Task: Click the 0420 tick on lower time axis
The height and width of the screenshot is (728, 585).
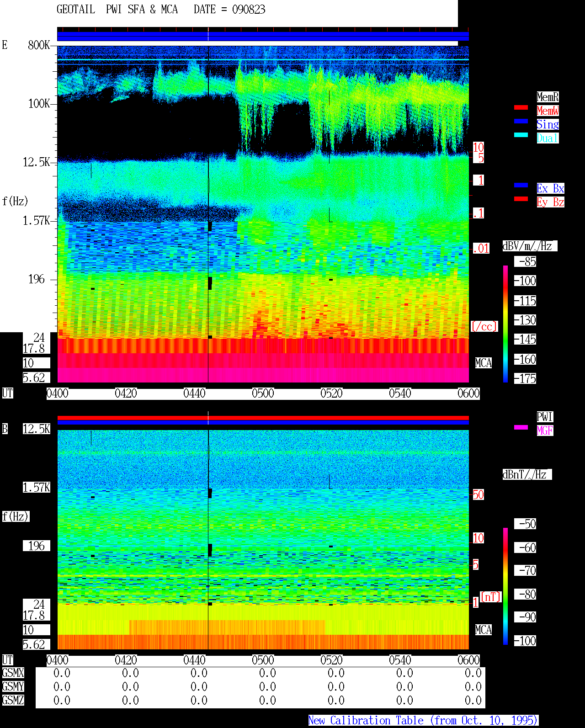Action: click(x=126, y=660)
